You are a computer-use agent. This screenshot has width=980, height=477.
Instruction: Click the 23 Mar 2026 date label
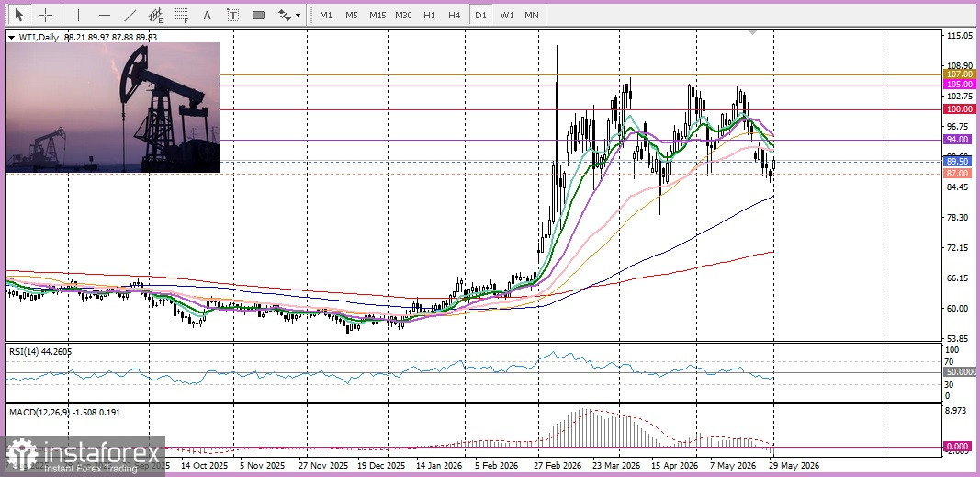(x=617, y=466)
